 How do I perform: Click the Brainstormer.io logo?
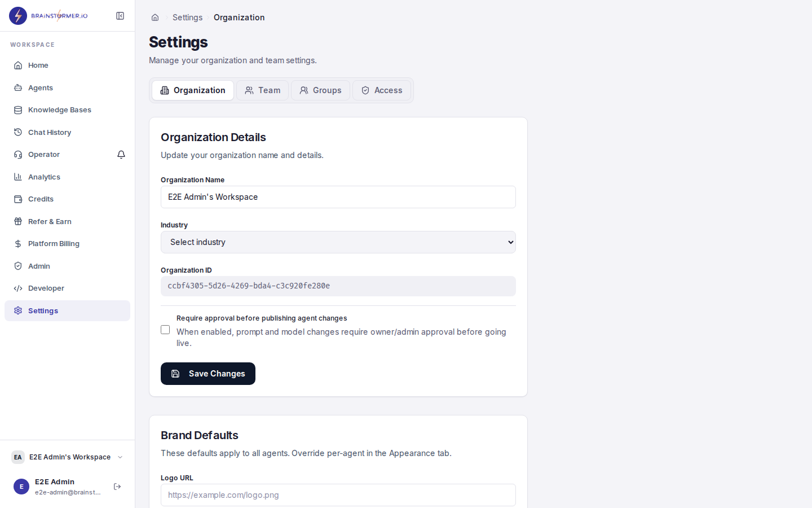tap(48, 16)
